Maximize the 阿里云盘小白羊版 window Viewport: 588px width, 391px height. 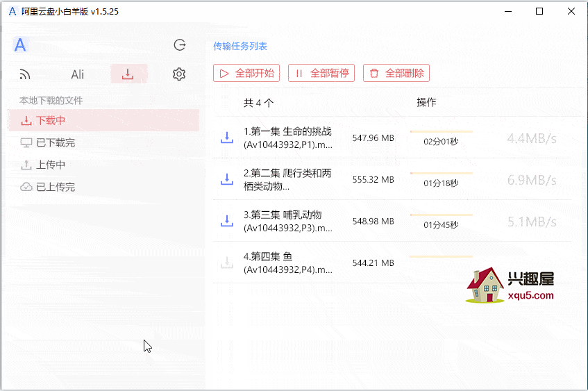coord(539,12)
